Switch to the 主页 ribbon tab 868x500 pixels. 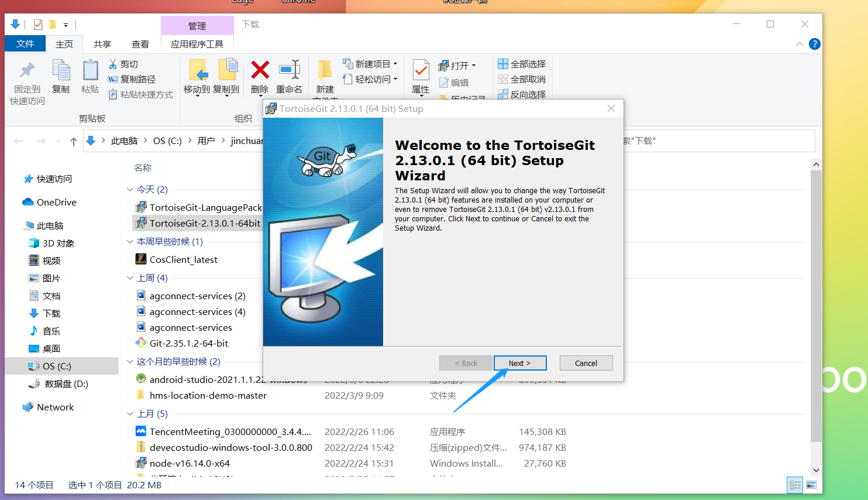coord(64,44)
